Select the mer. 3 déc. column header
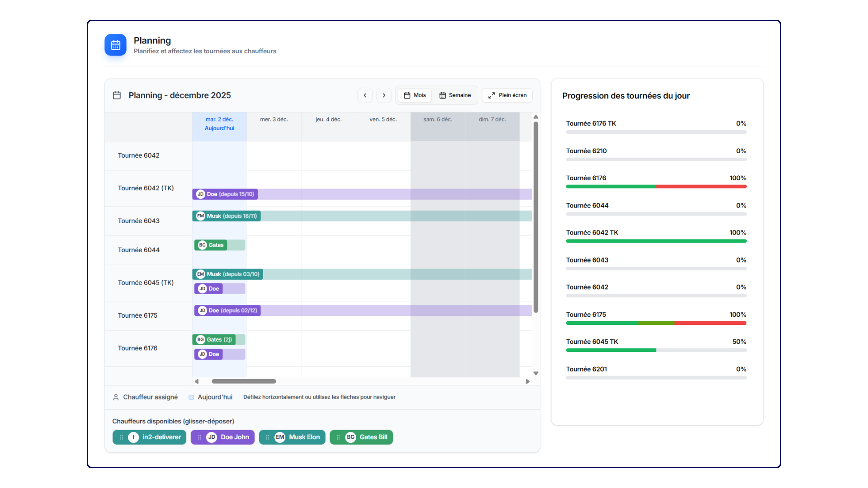The width and height of the screenshot is (868, 488). click(274, 120)
